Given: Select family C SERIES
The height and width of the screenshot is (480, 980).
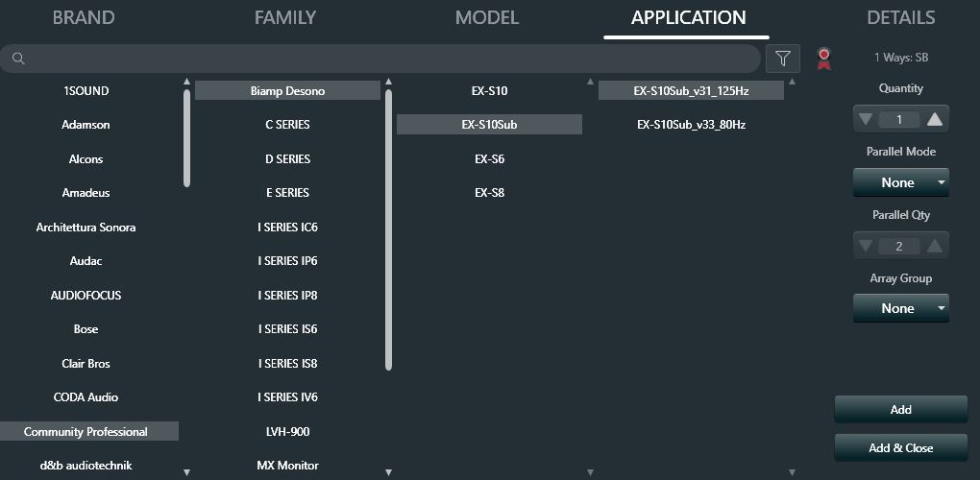Looking at the screenshot, I should pos(287,125).
